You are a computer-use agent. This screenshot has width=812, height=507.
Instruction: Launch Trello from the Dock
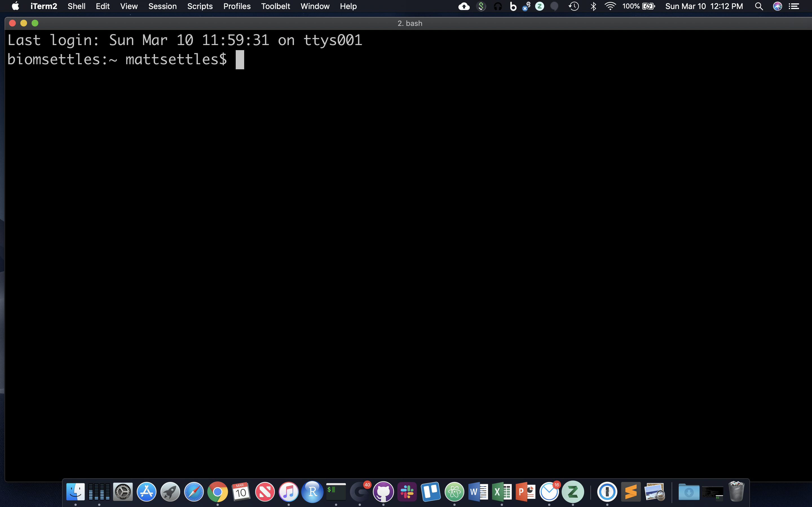431,492
